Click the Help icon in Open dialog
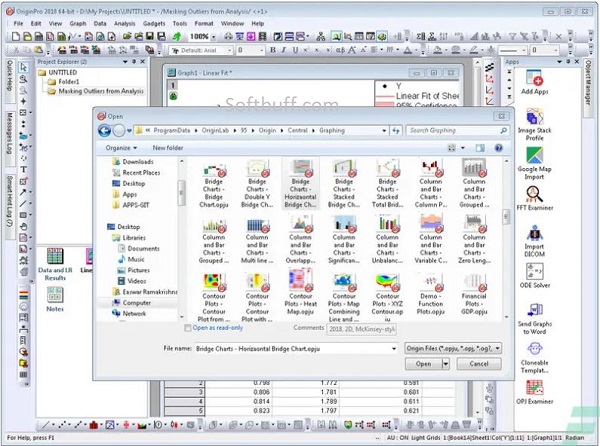 pos(499,148)
